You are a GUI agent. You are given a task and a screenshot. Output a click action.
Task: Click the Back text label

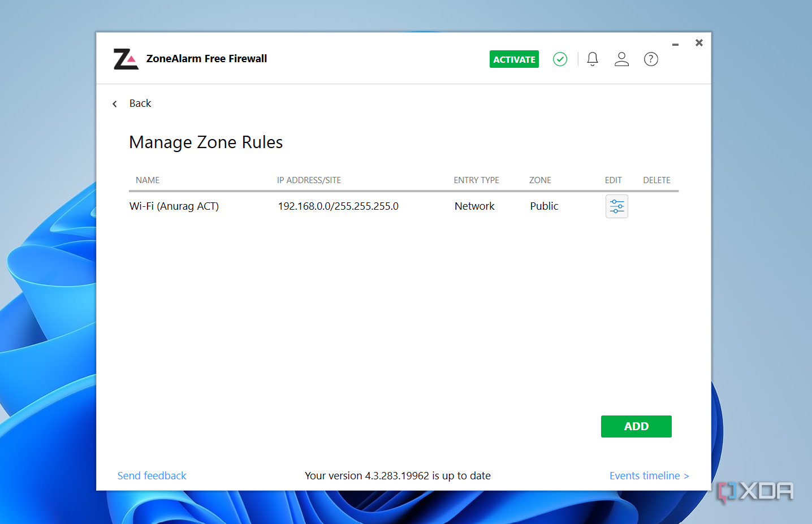(140, 103)
